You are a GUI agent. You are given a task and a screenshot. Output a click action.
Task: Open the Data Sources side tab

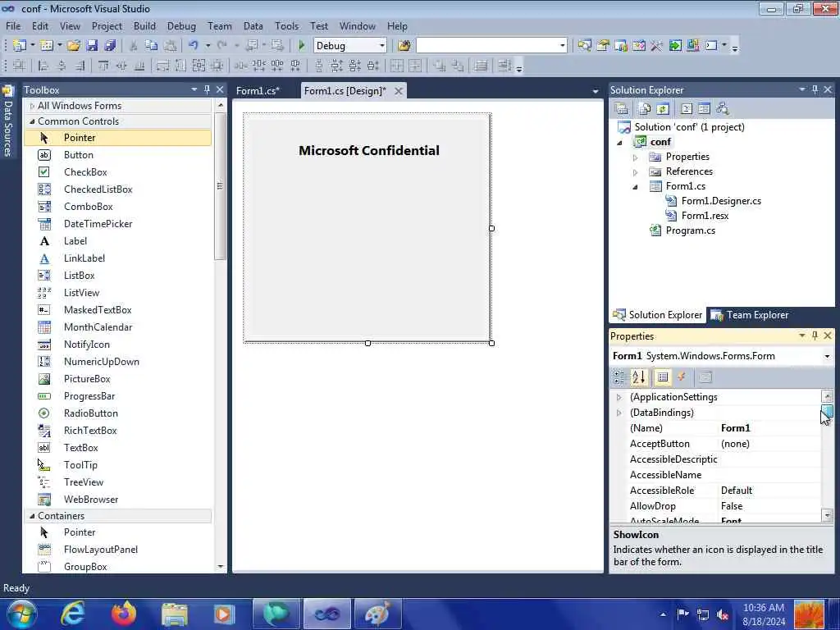point(7,121)
